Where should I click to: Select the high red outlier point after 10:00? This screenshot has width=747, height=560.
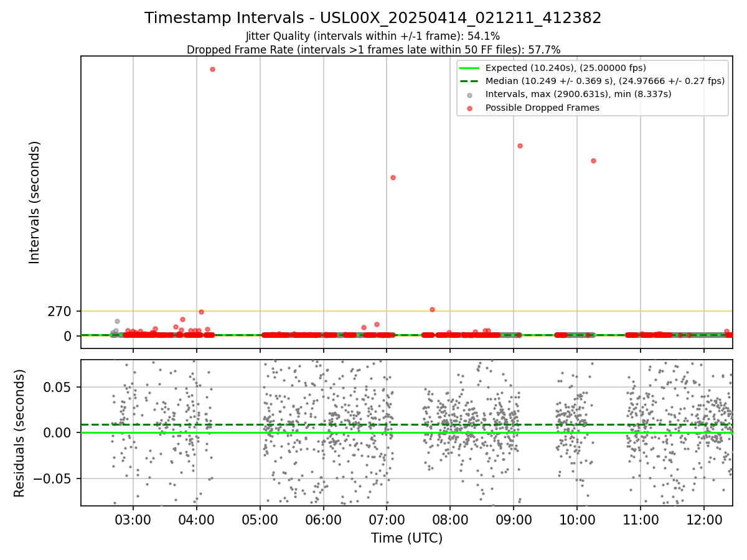click(x=593, y=161)
